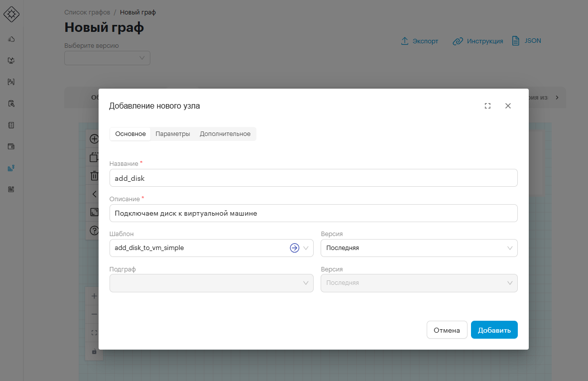Open the monitor icon in left sidebar
The image size is (588, 381).
[x=11, y=60]
